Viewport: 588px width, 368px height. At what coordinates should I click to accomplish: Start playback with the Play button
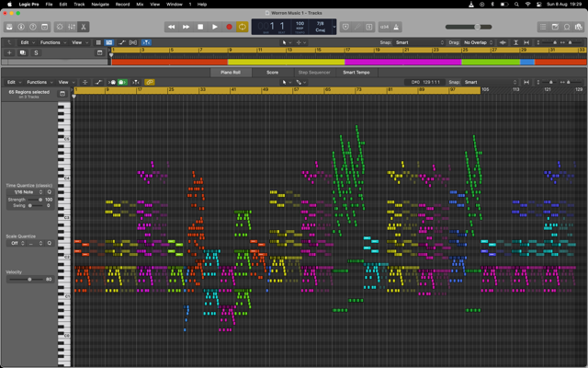(214, 27)
